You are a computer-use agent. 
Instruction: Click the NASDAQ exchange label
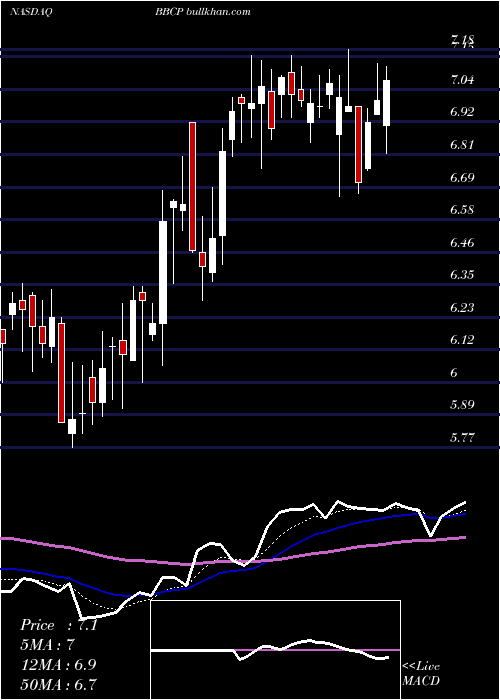tap(31, 12)
